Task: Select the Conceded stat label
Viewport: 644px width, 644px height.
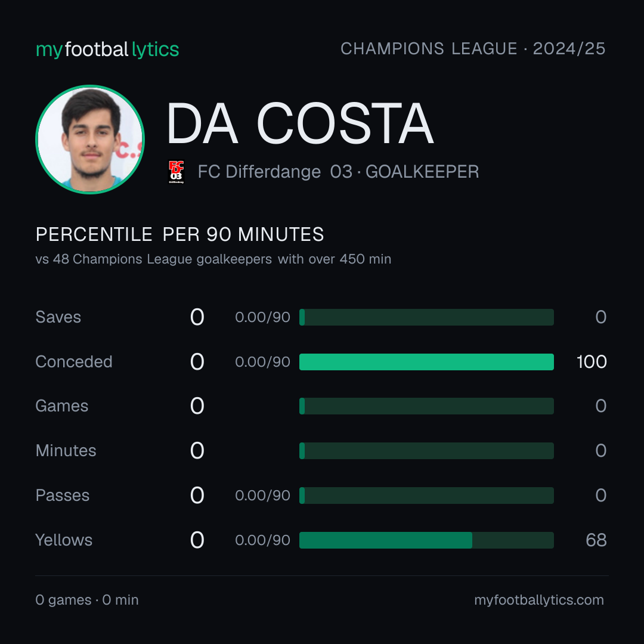Action: [74, 362]
